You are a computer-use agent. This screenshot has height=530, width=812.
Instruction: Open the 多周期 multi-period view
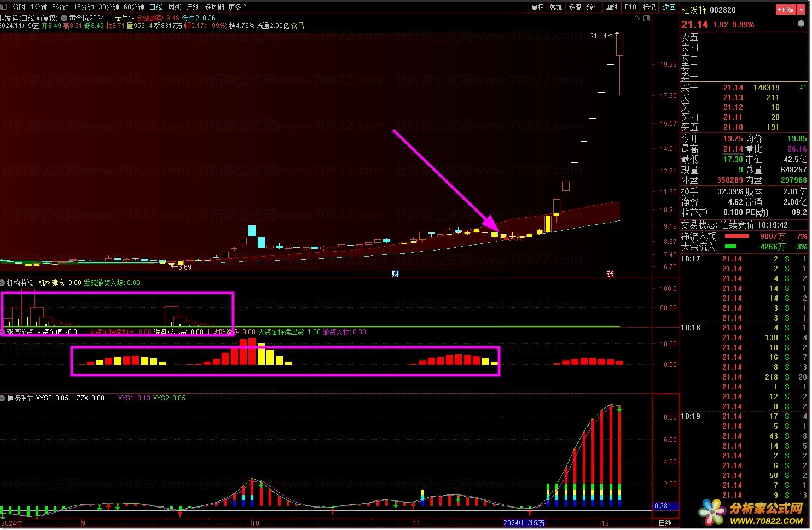click(x=214, y=7)
